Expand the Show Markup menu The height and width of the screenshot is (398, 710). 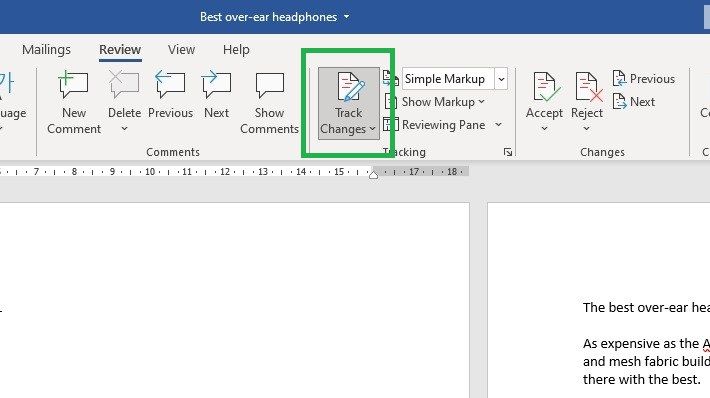coord(443,102)
